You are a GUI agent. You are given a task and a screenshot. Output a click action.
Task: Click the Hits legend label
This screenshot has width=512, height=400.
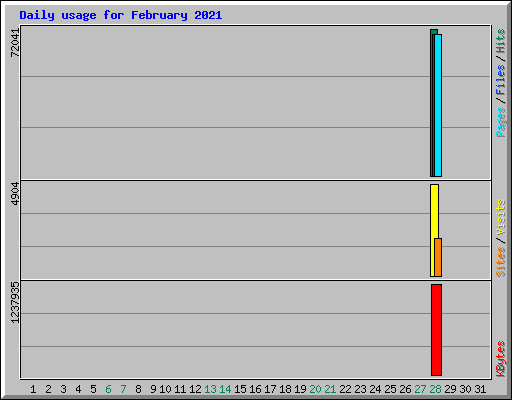(x=500, y=41)
